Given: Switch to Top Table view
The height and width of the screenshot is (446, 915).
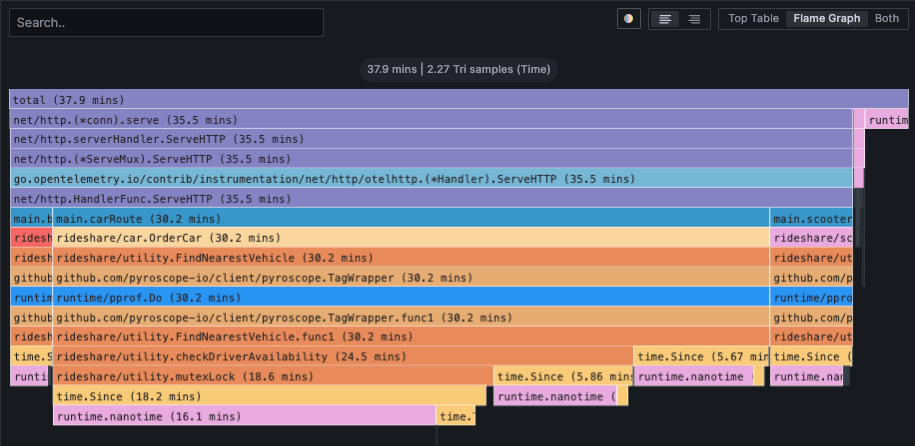Looking at the screenshot, I should (753, 19).
